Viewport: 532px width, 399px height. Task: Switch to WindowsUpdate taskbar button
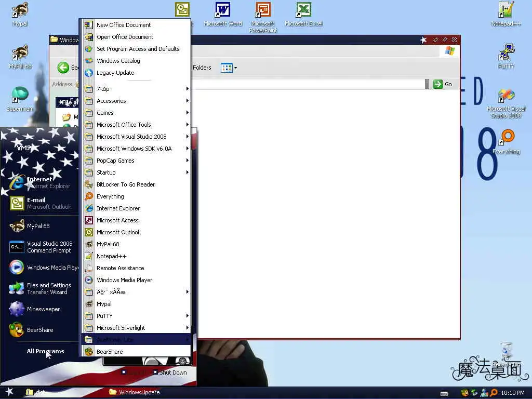tap(135, 392)
